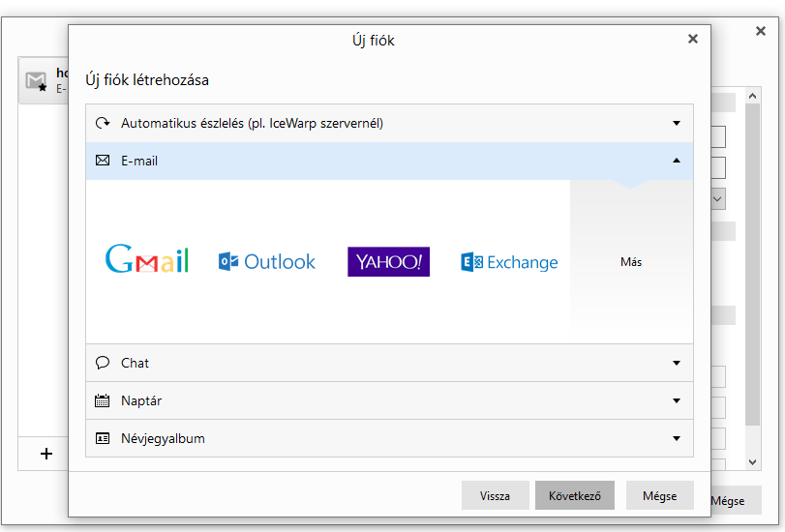Click the Vissza button
This screenshot has width=785, height=532.
[496, 495]
